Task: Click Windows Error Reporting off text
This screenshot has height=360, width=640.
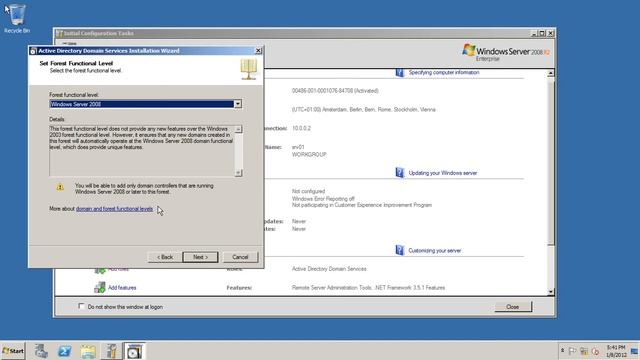Action: (x=323, y=199)
